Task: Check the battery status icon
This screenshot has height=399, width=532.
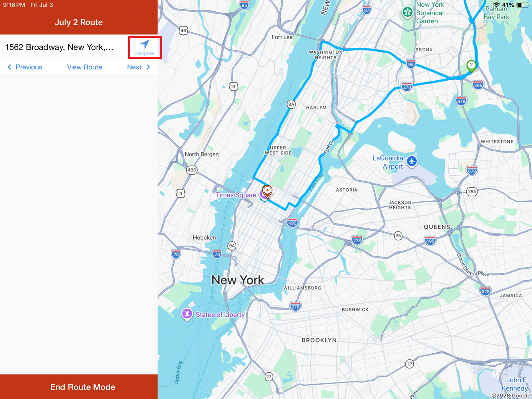Action: click(522, 5)
